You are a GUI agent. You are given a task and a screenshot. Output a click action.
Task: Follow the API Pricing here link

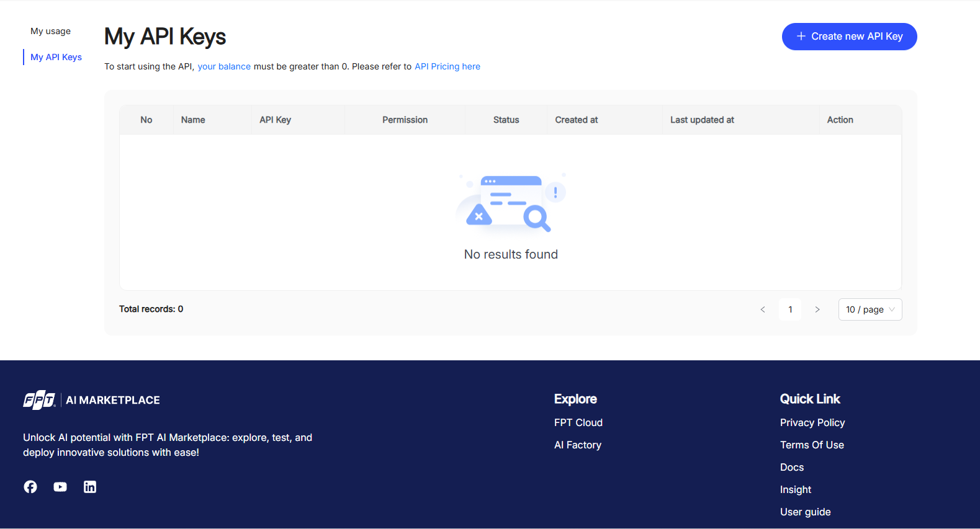[x=447, y=66]
